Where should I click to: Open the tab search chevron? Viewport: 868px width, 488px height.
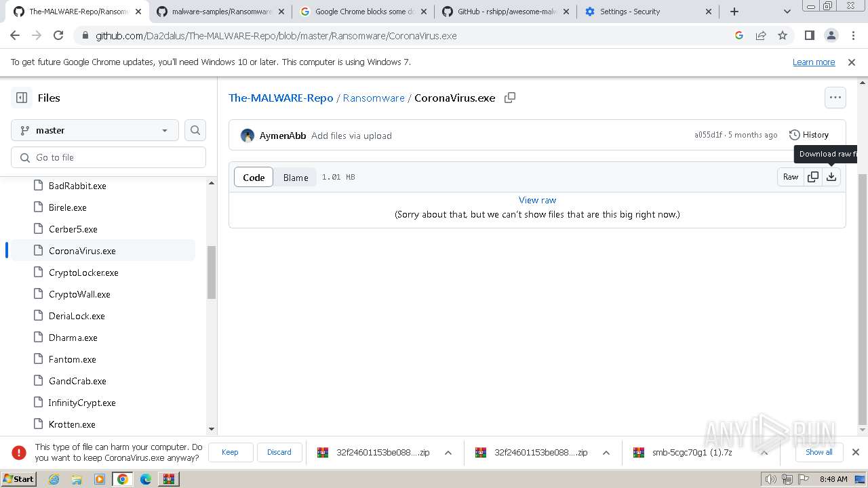click(787, 12)
